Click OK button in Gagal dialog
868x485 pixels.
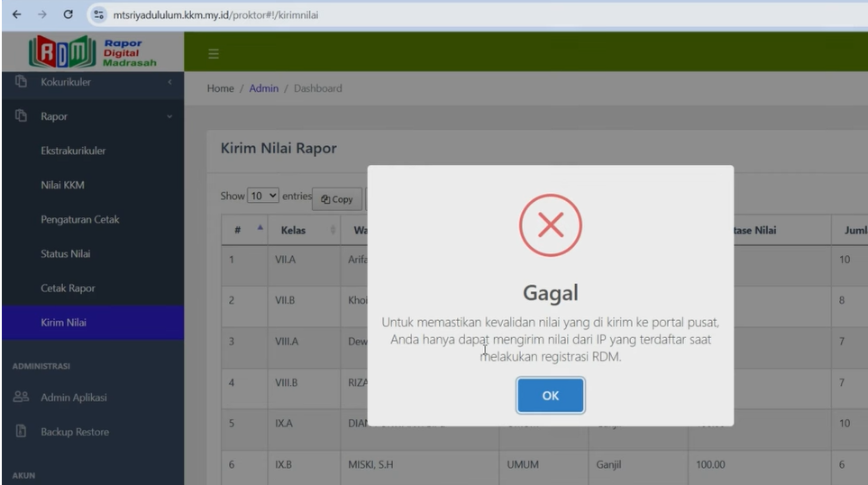click(550, 395)
